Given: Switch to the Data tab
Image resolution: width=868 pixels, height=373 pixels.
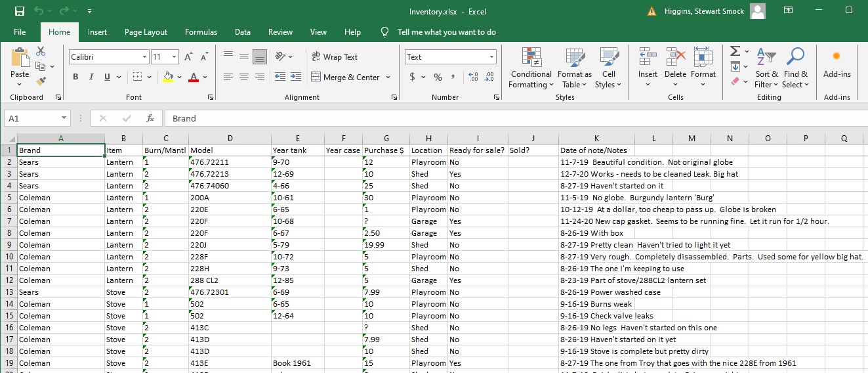Looking at the screenshot, I should tap(243, 32).
